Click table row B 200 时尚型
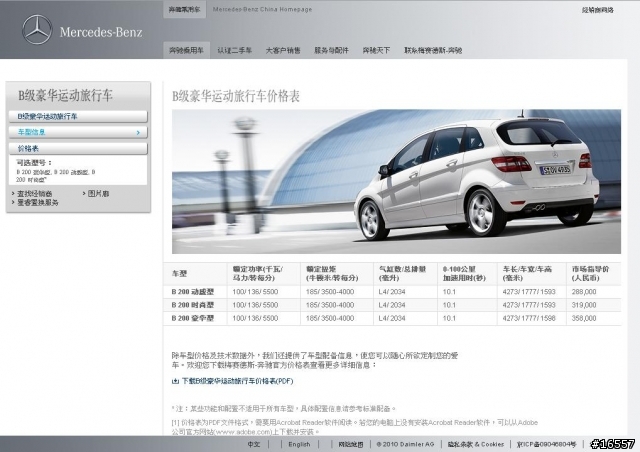The image size is (640, 452). (392, 305)
